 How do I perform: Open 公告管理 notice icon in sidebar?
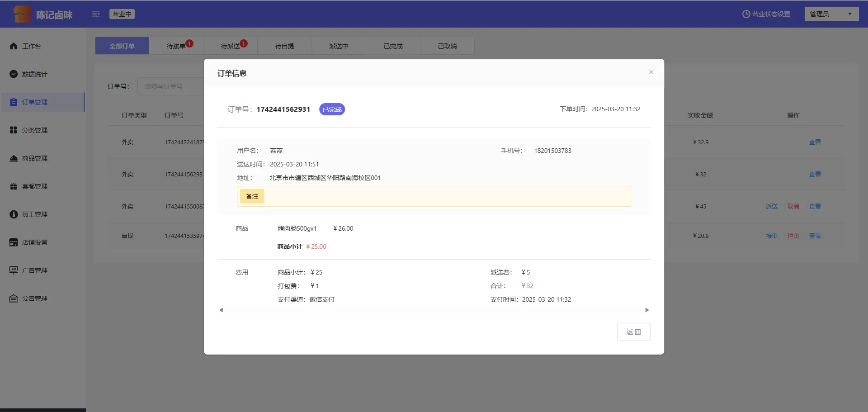click(x=14, y=298)
